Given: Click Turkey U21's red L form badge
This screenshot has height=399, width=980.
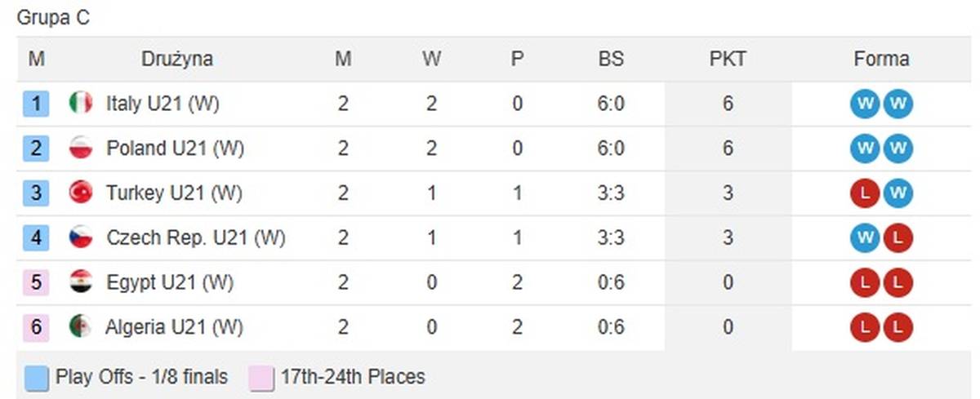Looking at the screenshot, I should [865, 193].
